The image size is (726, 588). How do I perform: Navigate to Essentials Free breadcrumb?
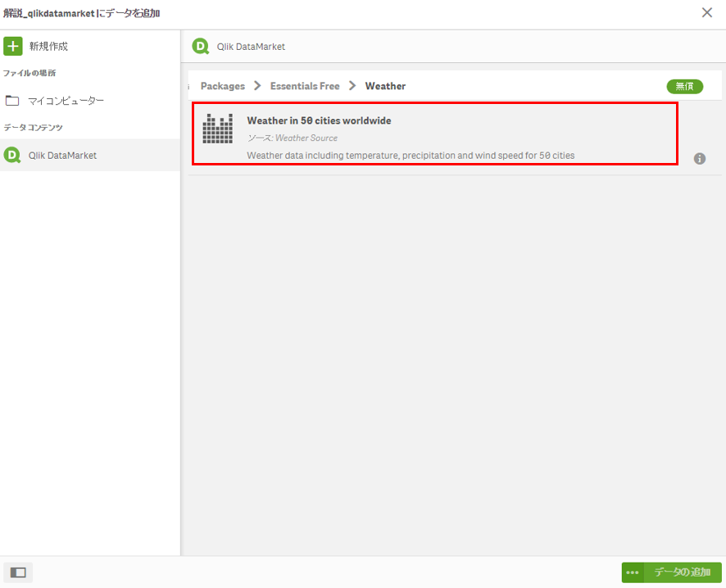pyautogui.click(x=305, y=86)
